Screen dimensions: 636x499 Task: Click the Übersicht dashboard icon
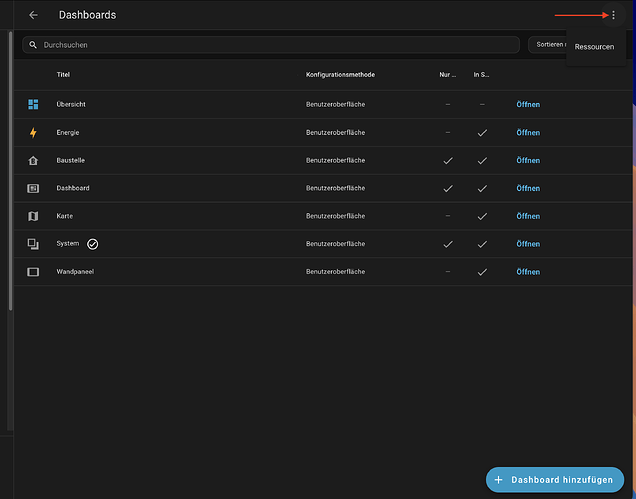click(x=33, y=104)
